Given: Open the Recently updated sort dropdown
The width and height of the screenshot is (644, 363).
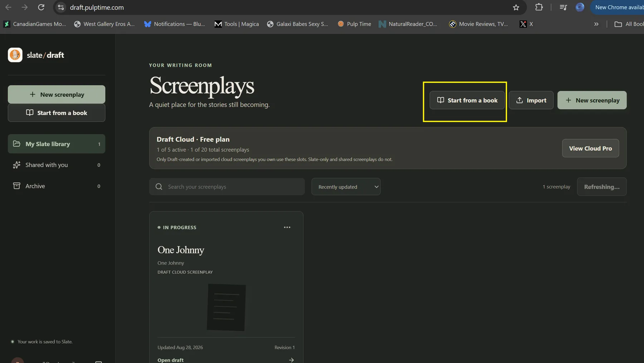Looking at the screenshot, I should pyautogui.click(x=346, y=187).
